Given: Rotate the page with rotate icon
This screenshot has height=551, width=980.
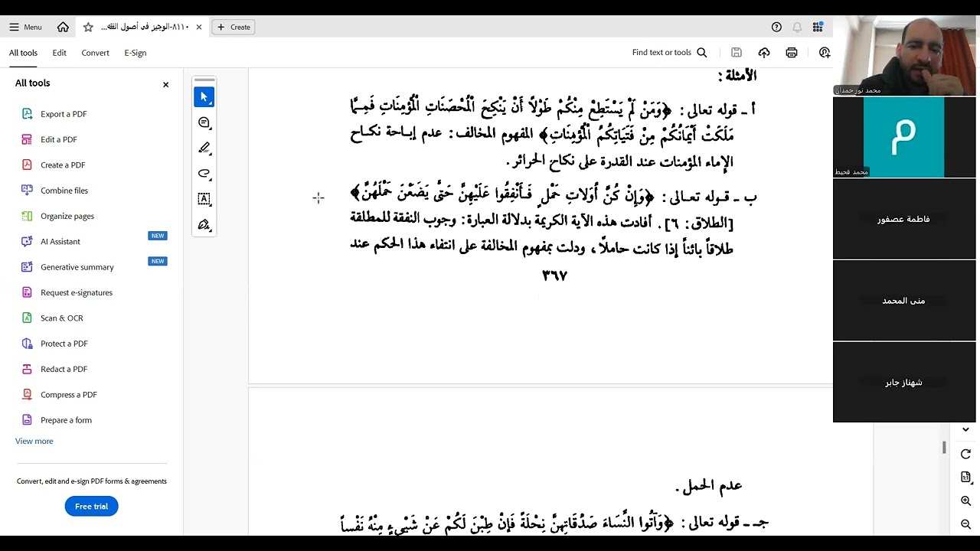Looking at the screenshot, I should (965, 454).
